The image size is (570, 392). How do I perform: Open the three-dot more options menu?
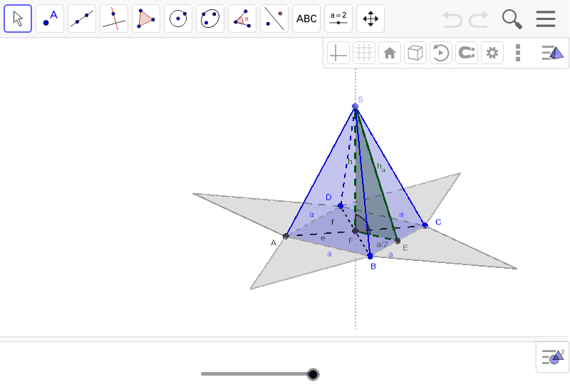click(518, 53)
